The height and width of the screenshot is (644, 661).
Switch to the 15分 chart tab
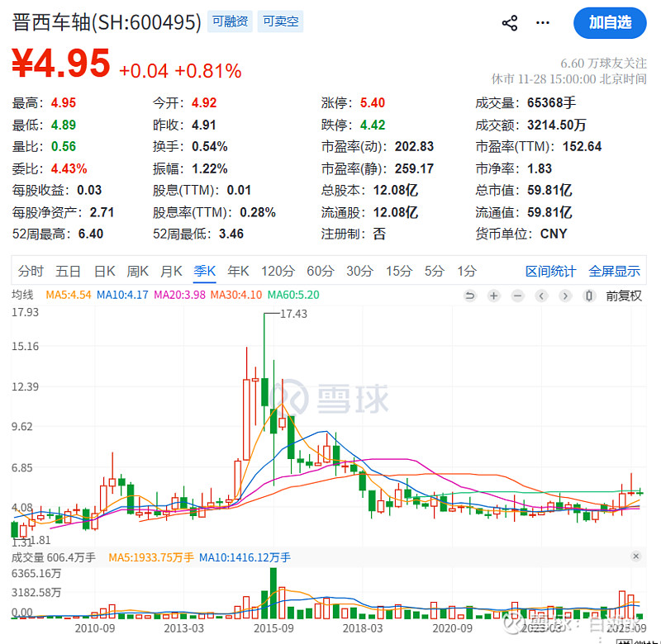[x=399, y=271]
